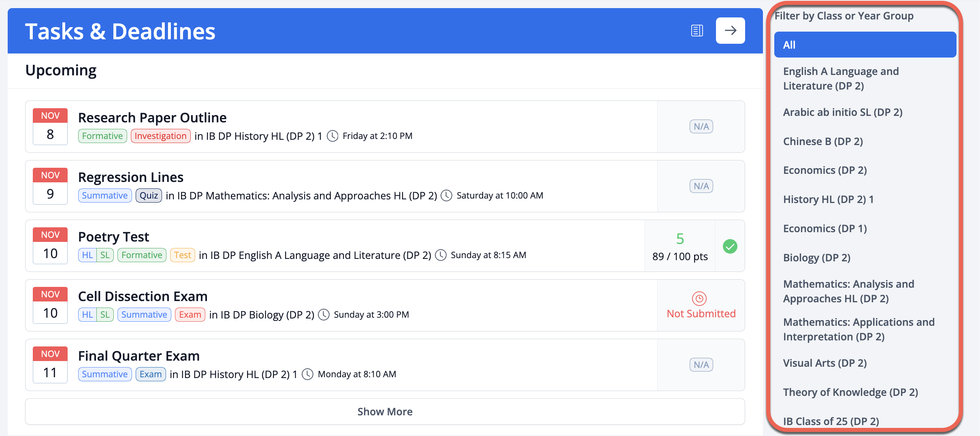This screenshot has width=980, height=436.
Task: Open the Research Paper Outline task
Action: 152,118
